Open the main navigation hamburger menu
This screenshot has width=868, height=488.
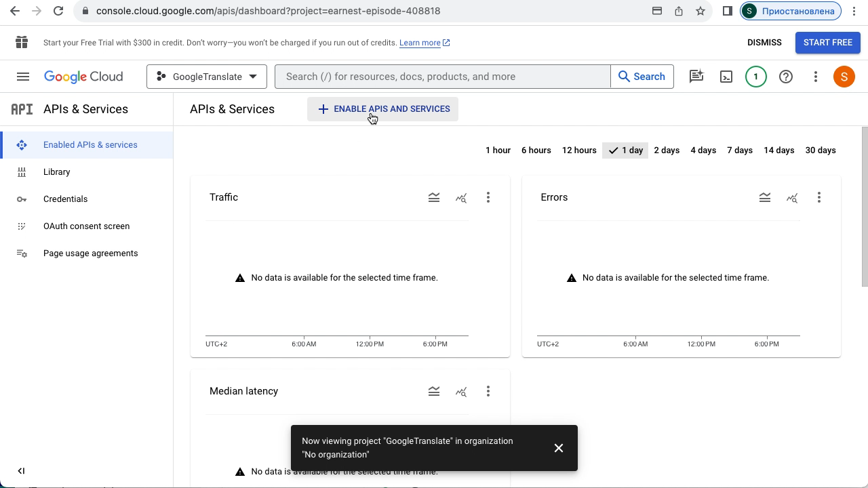click(23, 77)
